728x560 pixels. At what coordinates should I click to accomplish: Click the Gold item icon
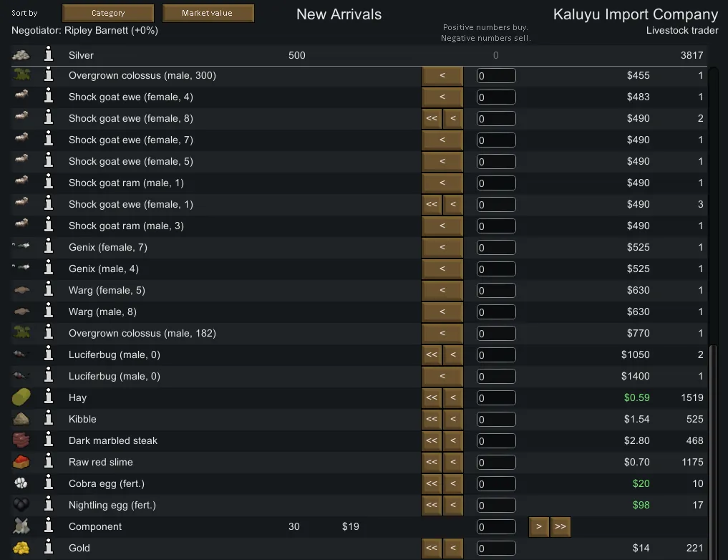pyautogui.click(x=21, y=548)
